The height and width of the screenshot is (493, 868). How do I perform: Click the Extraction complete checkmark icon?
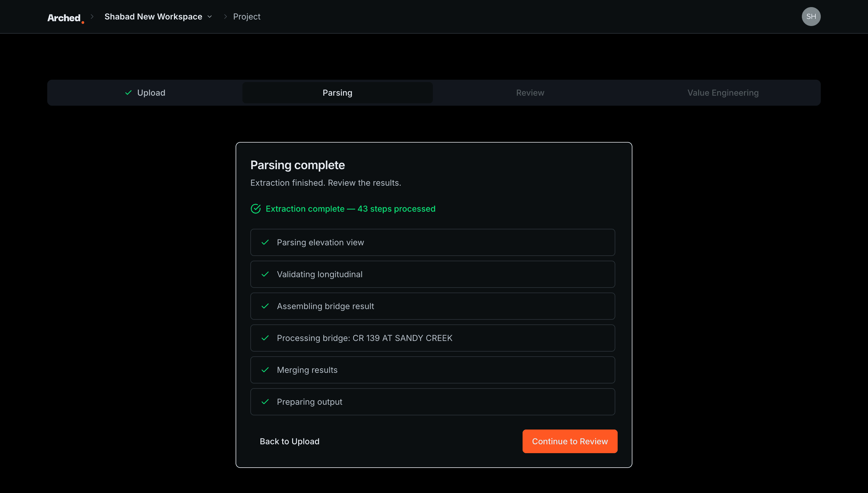pos(256,209)
